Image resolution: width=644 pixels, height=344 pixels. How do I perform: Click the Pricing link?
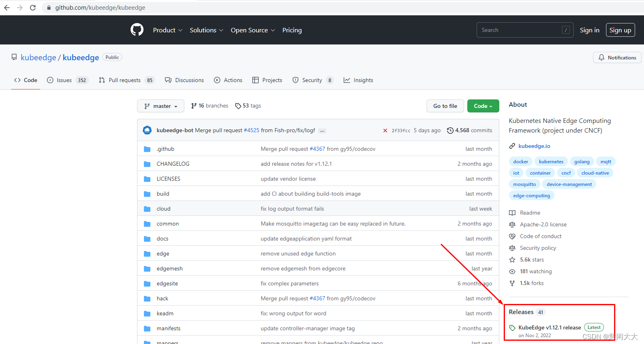[292, 30]
